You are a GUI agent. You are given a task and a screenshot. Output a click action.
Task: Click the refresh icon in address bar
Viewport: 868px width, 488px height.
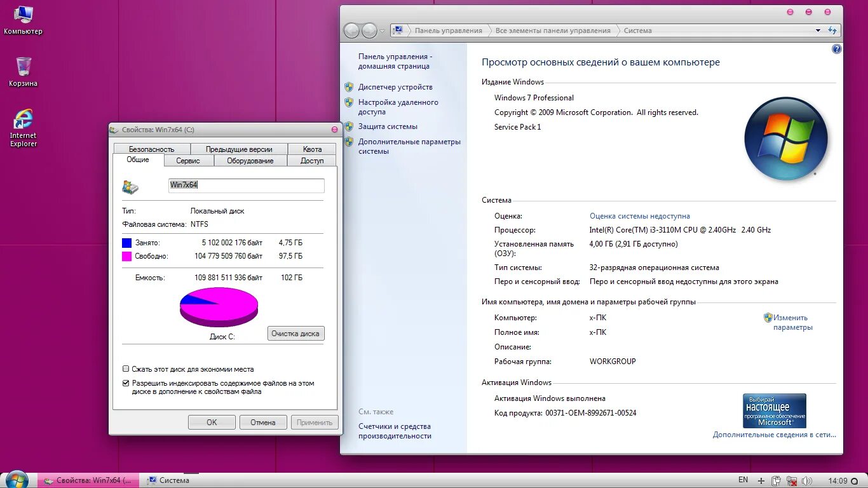832,30
